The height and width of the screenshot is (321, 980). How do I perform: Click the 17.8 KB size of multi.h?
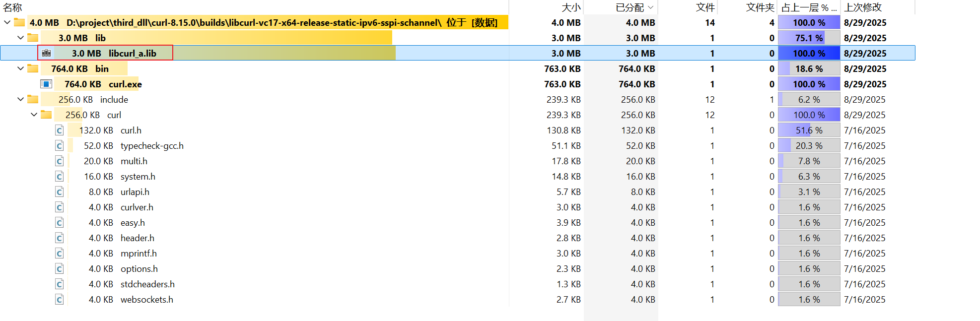[566, 161]
